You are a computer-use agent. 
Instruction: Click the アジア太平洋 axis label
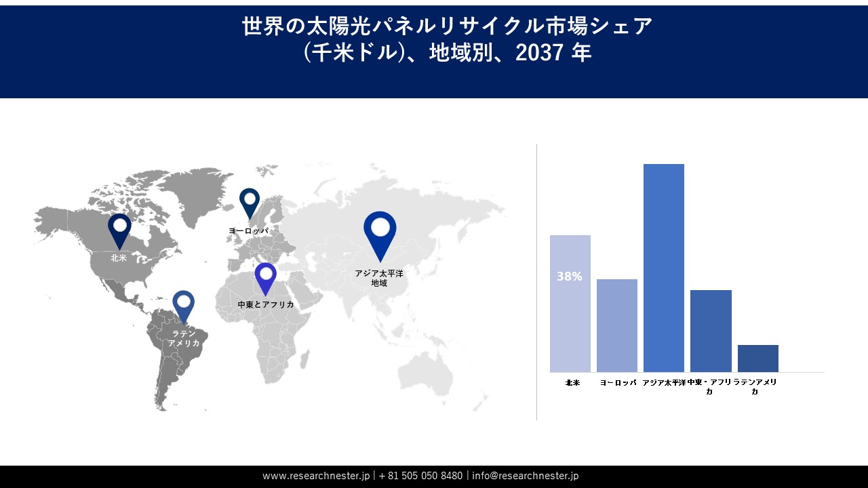click(665, 383)
